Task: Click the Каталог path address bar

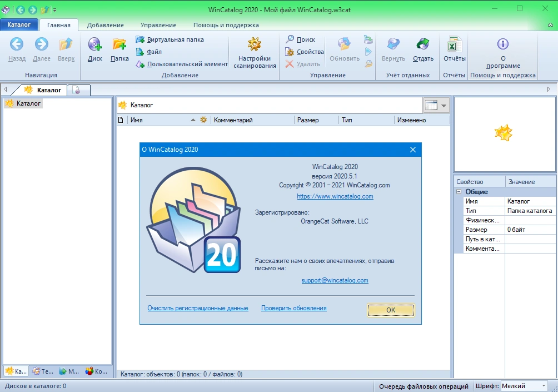Action: (270, 105)
